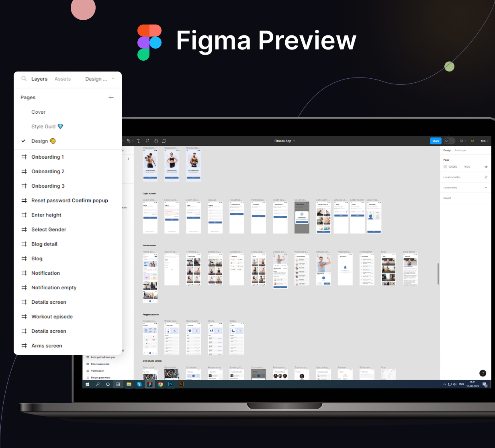
Task: Select the Hand tool
Action: (x=156, y=141)
